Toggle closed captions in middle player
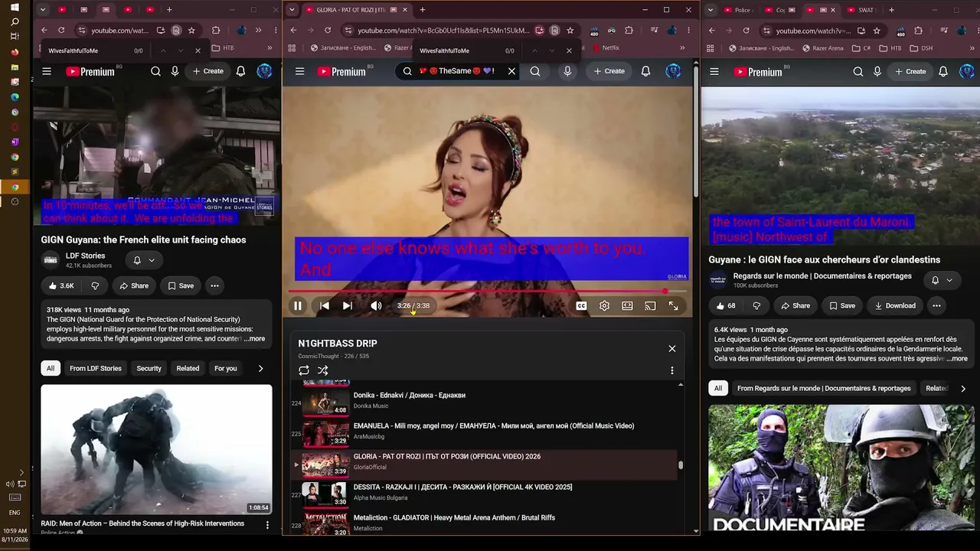Image resolution: width=980 pixels, height=551 pixels. (581, 306)
